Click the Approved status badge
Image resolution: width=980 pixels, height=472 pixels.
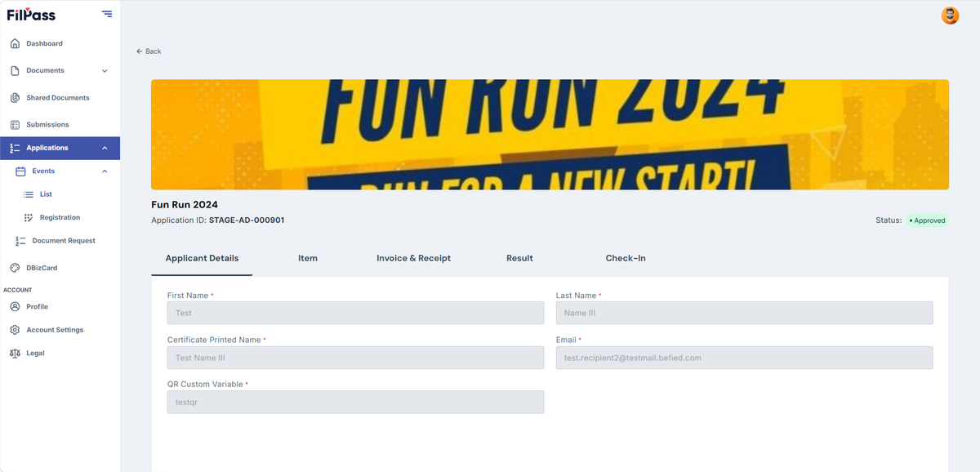[927, 220]
